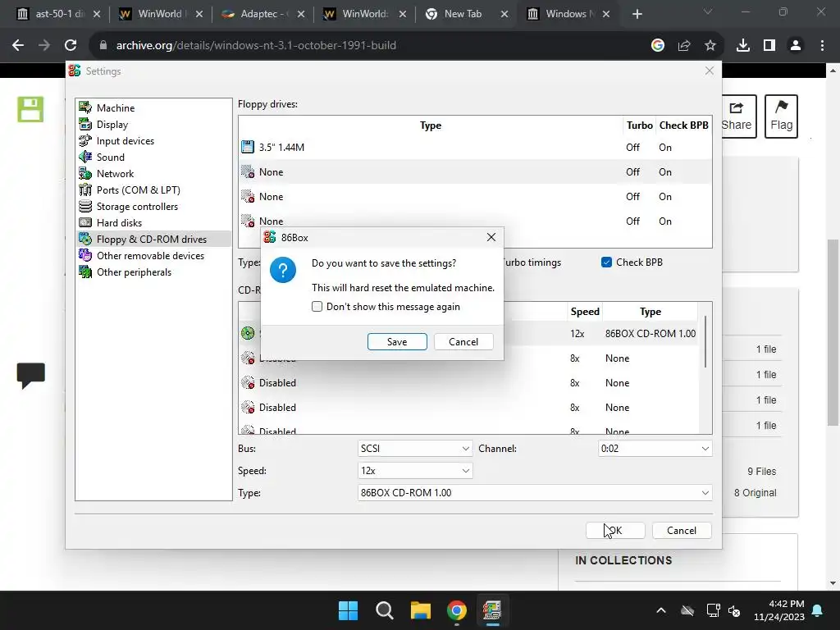Open Chrome three-dot menu

click(822, 46)
